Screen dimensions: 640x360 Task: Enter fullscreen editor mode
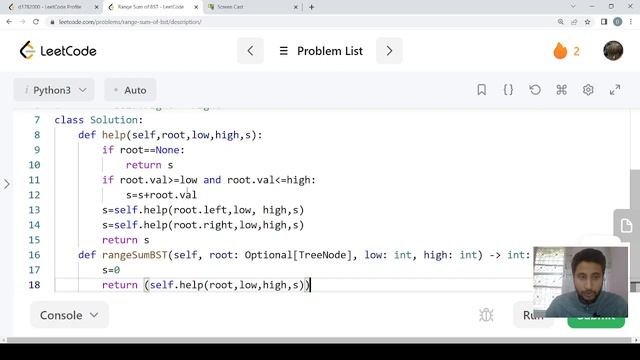pyautogui.click(x=615, y=90)
